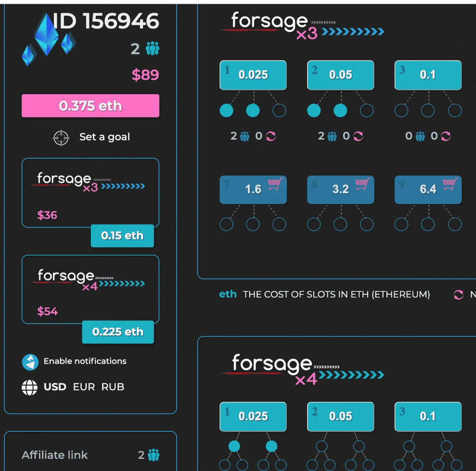Viewport: 476px width, 471px height.
Task: Open sidebar forsage x3 card
Action: [x=90, y=193]
